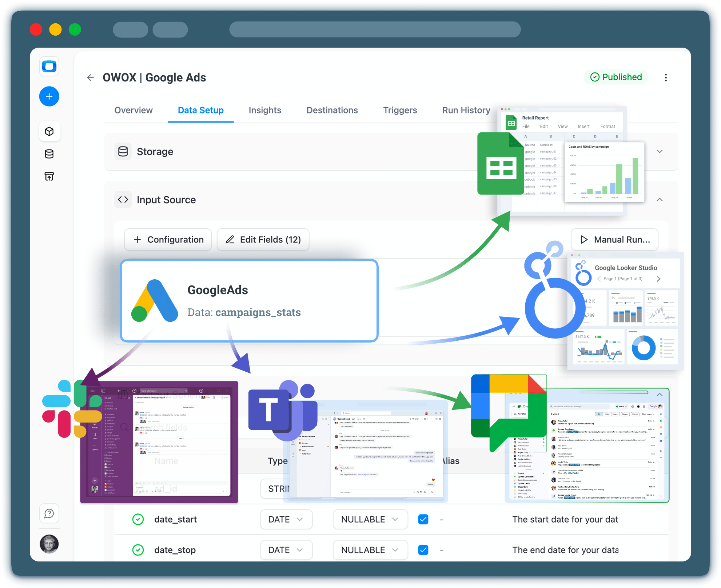Screen dimensions: 721x588
Task: Uncheck the date_start row checkbox
Action: click(423, 519)
